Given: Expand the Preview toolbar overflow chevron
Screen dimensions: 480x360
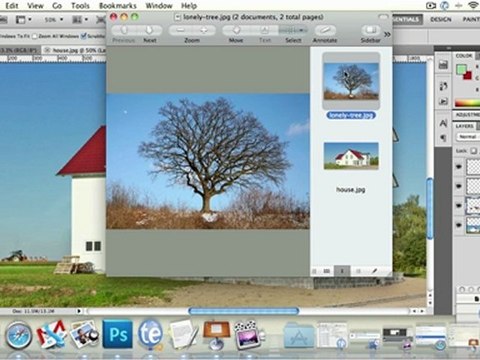Looking at the screenshot, I should (x=387, y=34).
